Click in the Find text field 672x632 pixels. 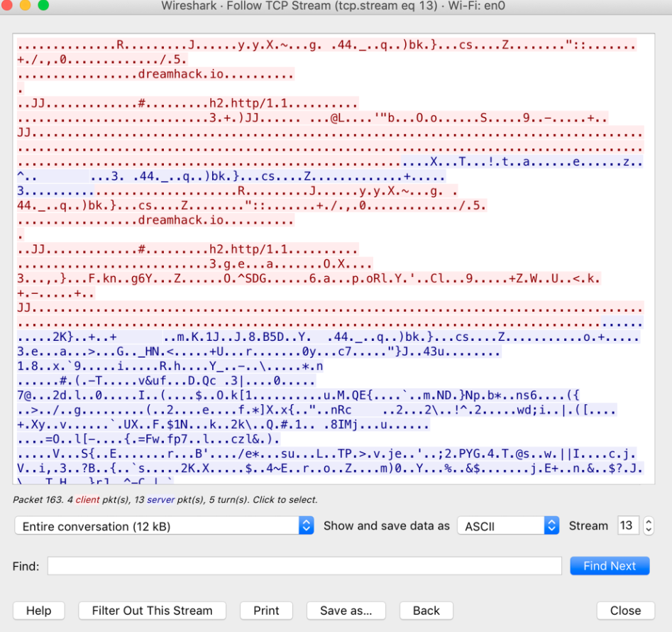pyautogui.click(x=304, y=566)
